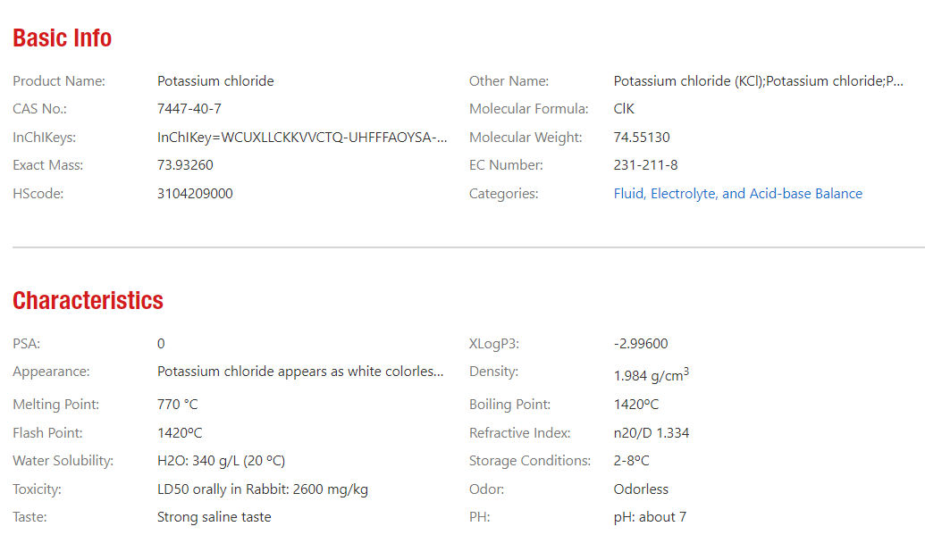Click the Molecular Weight value 74.55130
The height and width of the screenshot is (560, 925).
point(641,138)
